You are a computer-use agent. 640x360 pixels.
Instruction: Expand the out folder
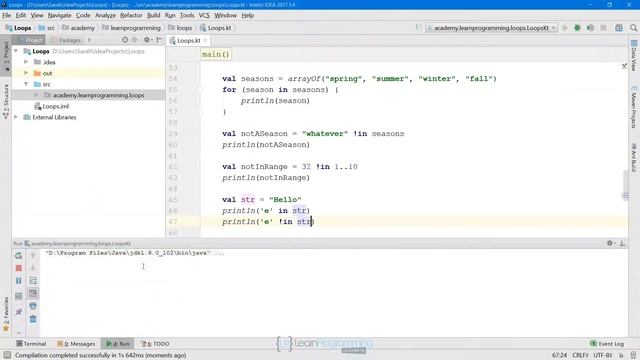coord(26,73)
